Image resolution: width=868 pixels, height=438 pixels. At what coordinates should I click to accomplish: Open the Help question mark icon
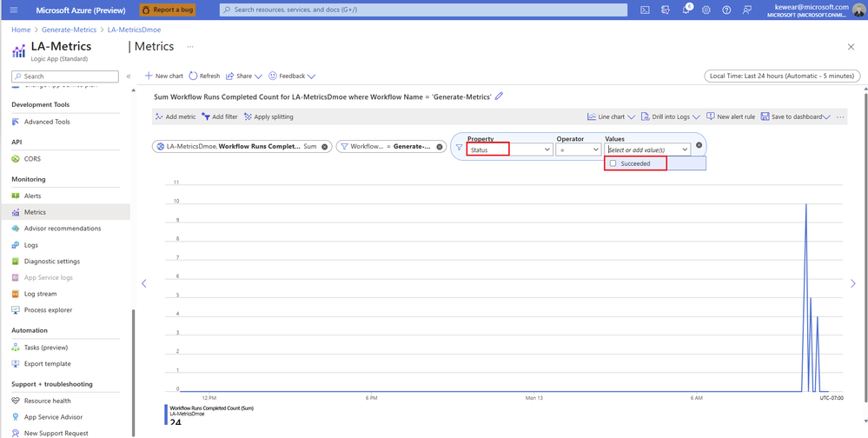[727, 10]
